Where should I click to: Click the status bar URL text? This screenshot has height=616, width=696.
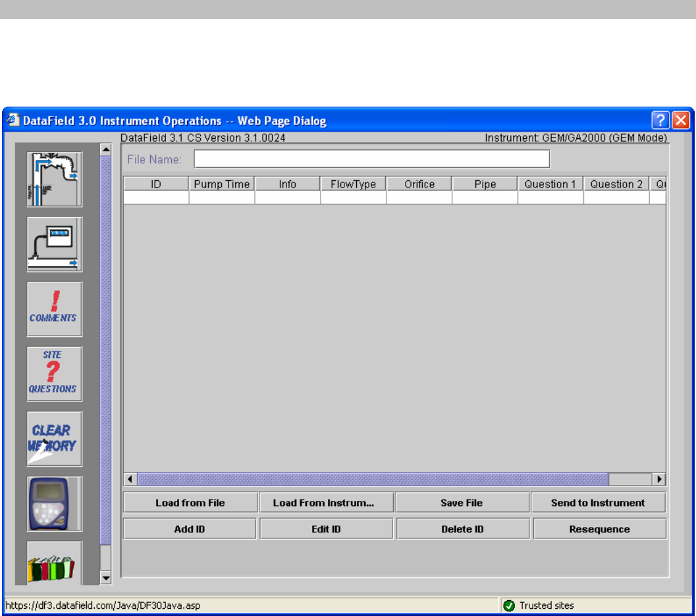click(103, 605)
